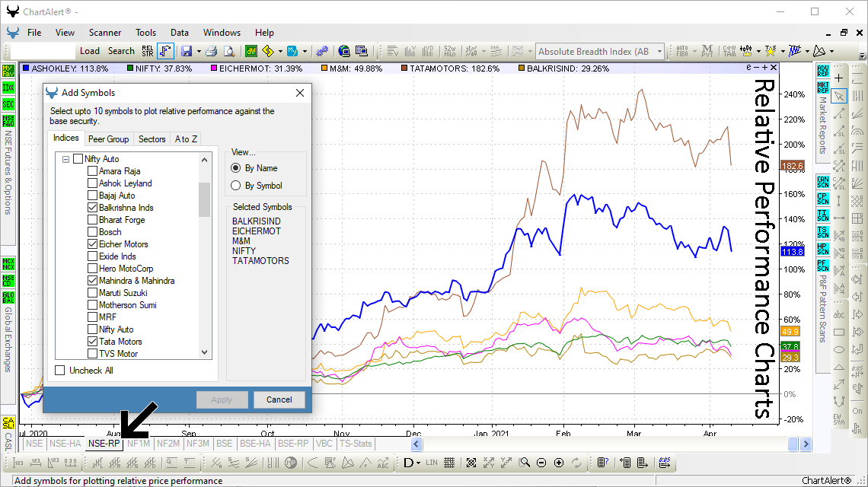Switch to the Sectors tab

(x=152, y=139)
